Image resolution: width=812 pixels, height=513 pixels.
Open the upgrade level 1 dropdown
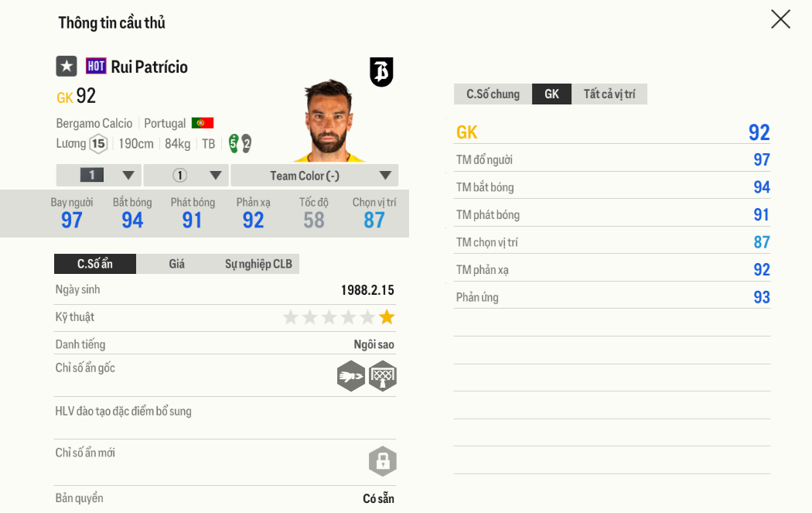point(99,176)
